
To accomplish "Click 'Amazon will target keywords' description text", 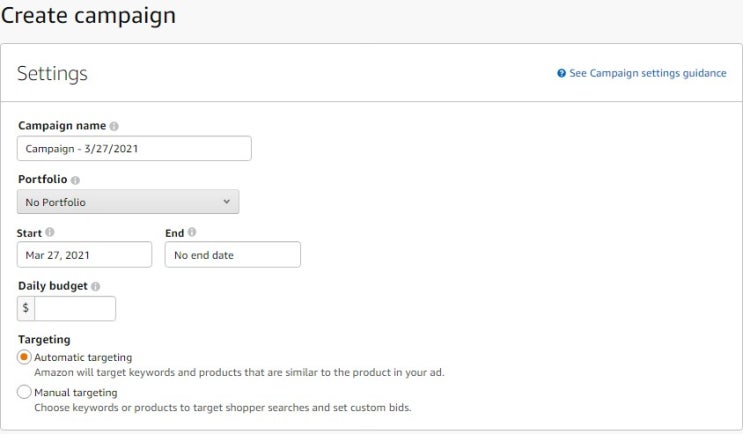I will tap(239, 372).
